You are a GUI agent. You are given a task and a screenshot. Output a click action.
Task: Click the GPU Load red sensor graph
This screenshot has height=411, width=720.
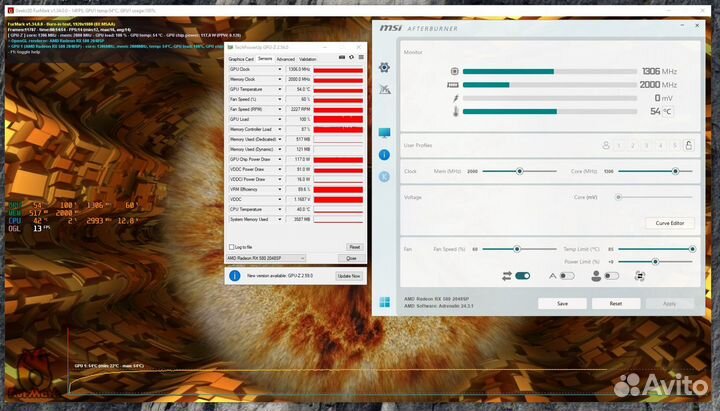tap(338, 119)
